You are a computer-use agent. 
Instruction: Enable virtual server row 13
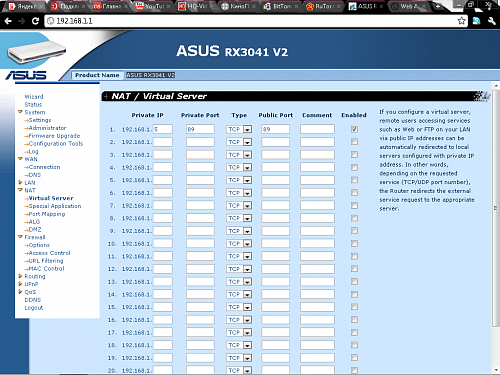click(354, 282)
